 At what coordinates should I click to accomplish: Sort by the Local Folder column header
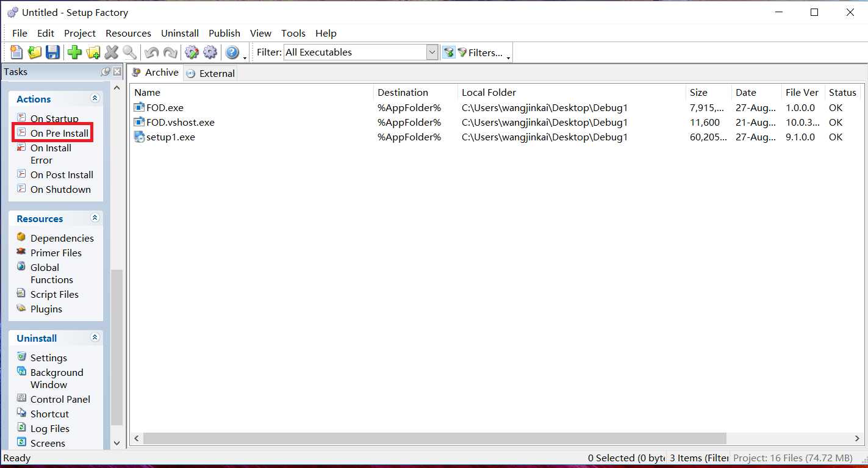(572, 92)
